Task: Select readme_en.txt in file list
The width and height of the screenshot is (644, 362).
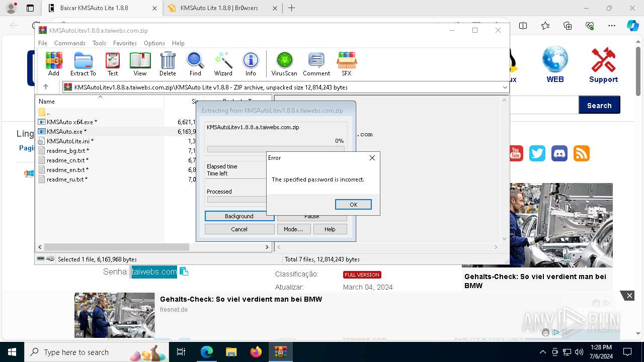Action: point(64,169)
